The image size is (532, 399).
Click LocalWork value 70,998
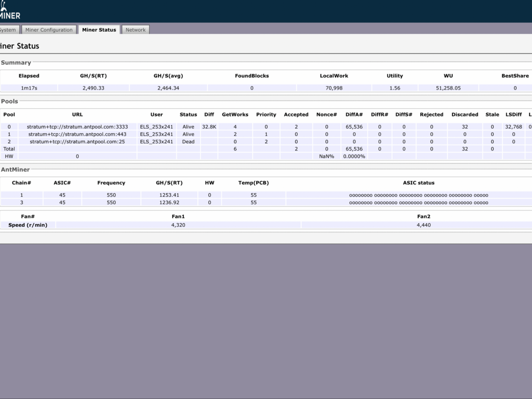[x=334, y=88]
